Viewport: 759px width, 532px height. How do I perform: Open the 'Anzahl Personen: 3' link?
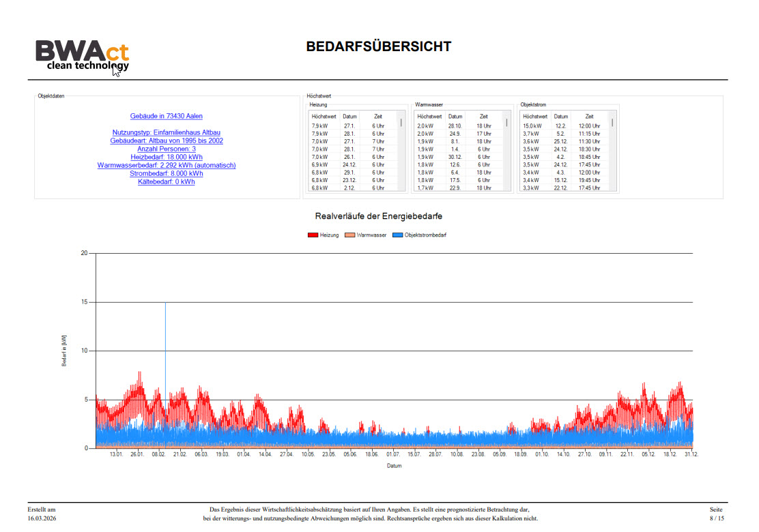(x=166, y=149)
